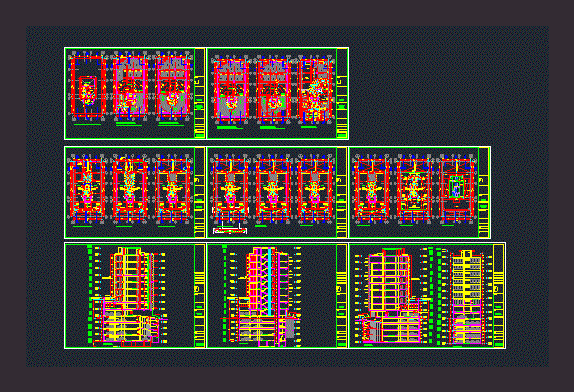Select the first floor plan in the top-left sheet

coord(88,87)
